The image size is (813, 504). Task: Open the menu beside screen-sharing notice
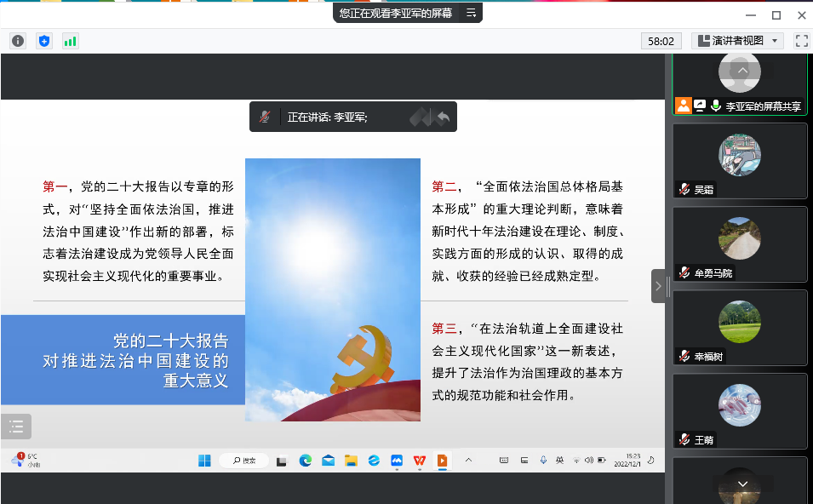471,13
